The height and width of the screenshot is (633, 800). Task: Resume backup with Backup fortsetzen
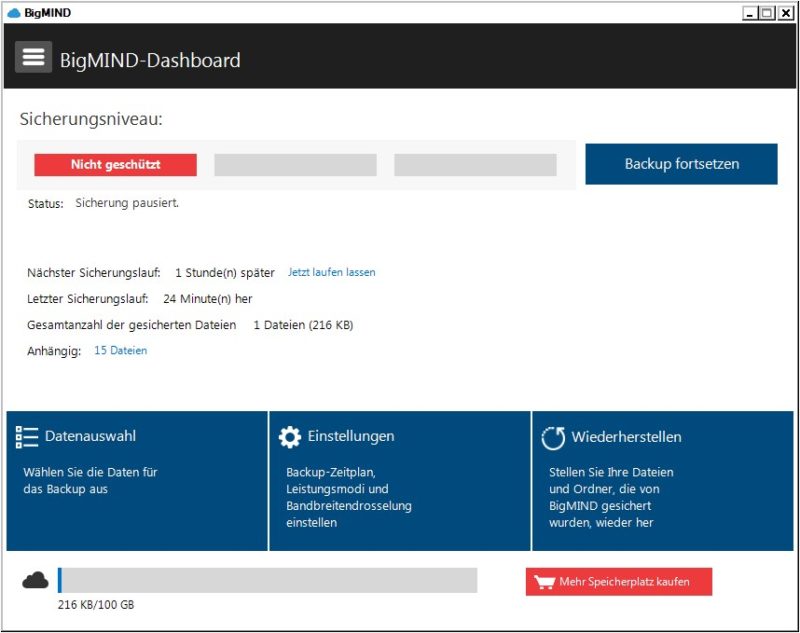(x=681, y=164)
